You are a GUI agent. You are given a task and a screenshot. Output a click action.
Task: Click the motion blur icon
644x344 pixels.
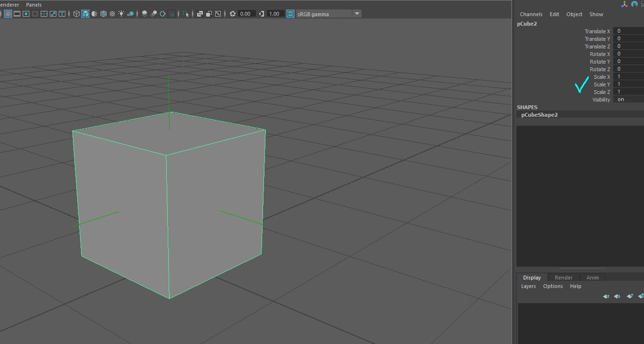[154, 14]
